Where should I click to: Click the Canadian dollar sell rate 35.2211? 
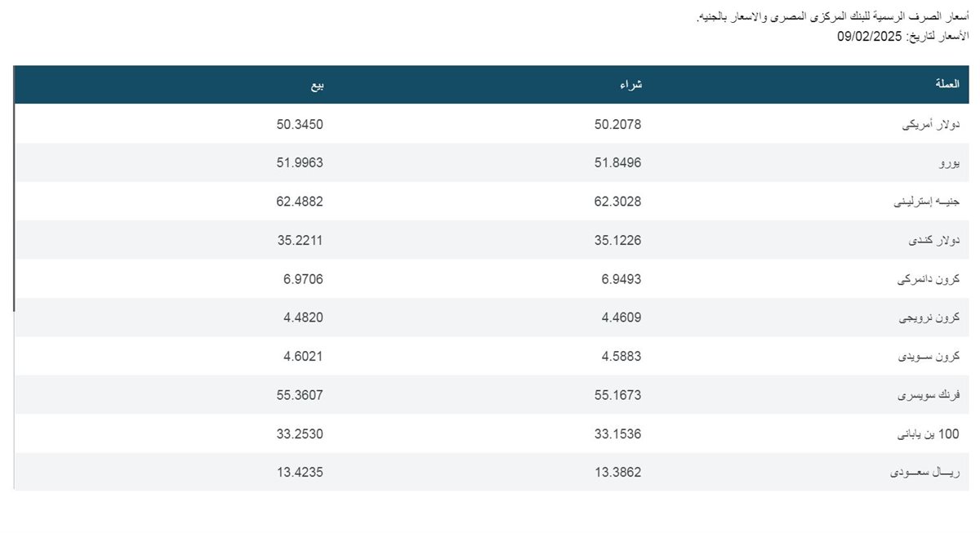coord(300,240)
